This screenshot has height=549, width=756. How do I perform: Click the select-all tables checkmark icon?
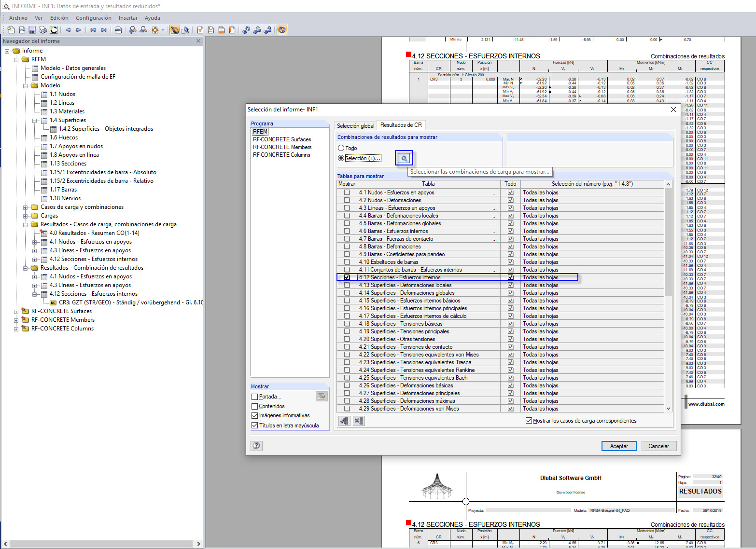(344, 421)
